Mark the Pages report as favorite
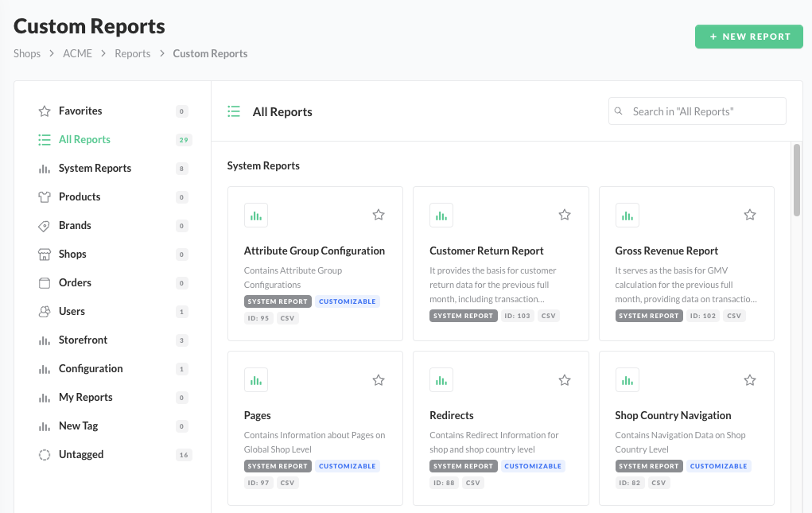 (x=379, y=380)
